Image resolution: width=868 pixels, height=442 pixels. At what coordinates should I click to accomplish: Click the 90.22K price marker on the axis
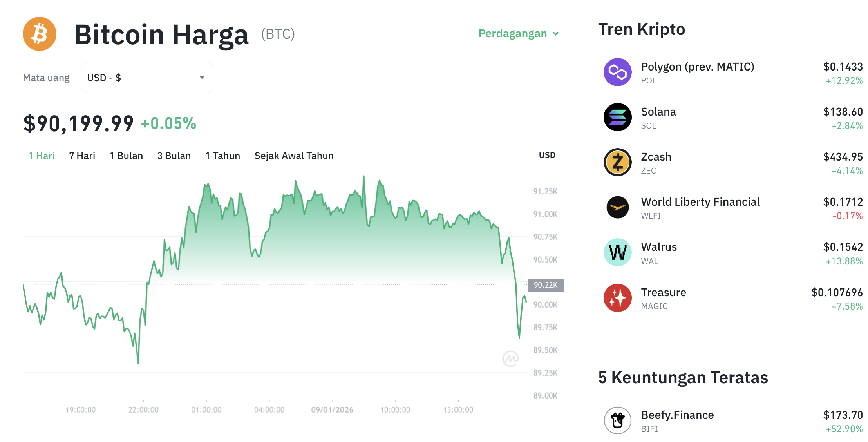[x=546, y=285]
